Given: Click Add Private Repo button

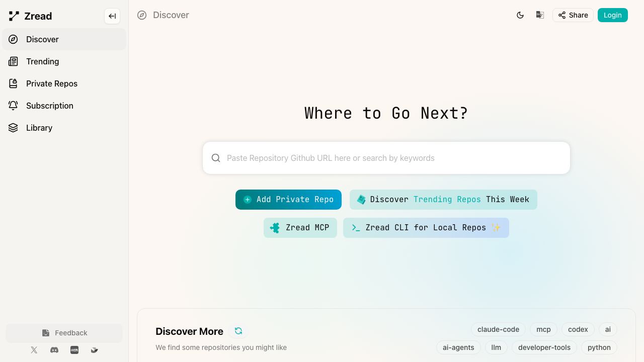Looking at the screenshot, I should tap(288, 200).
